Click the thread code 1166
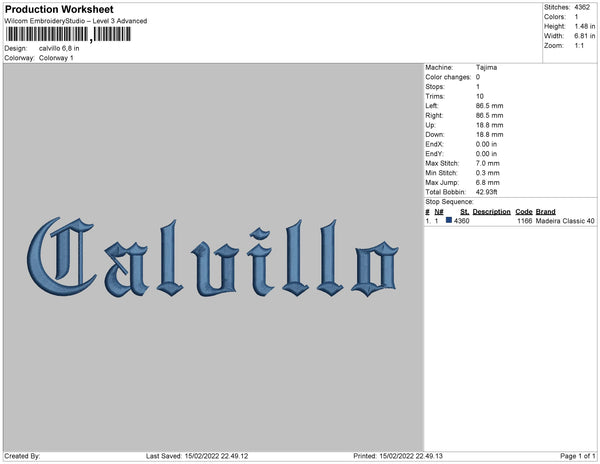The height and width of the screenshot is (464, 600). pos(525,221)
